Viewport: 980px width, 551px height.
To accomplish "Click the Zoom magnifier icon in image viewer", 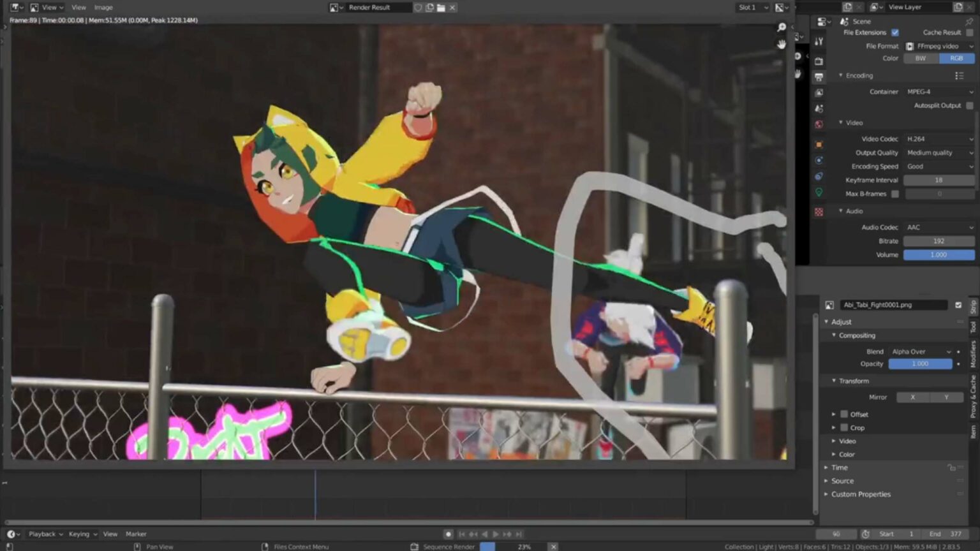I will pos(781,28).
